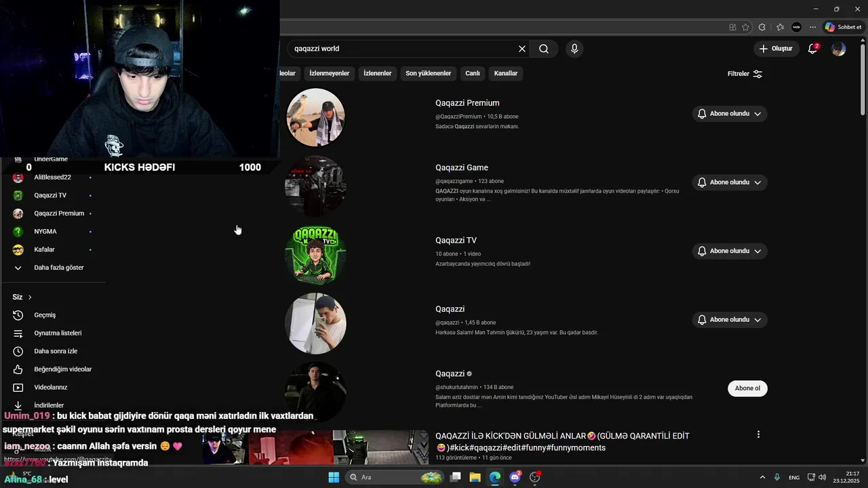Open the Qaqazzi Premium channel title link
The width and height of the screenshot is (868, 488).
467,103
